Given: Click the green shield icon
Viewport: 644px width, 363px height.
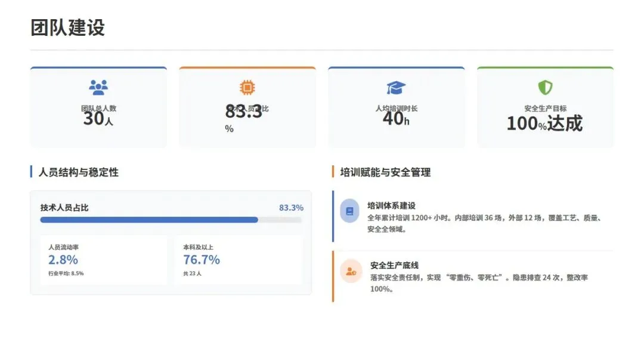Looking at the screenshot, I should 545,88.
